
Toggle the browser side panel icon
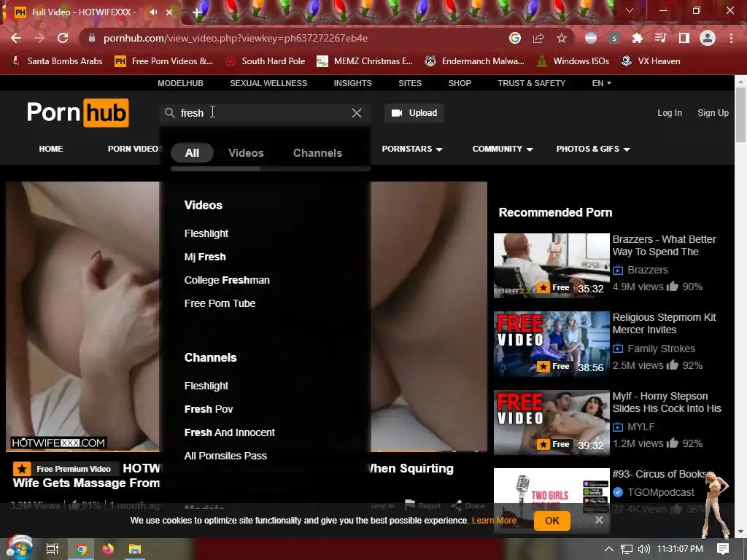(x=684, y=38)
